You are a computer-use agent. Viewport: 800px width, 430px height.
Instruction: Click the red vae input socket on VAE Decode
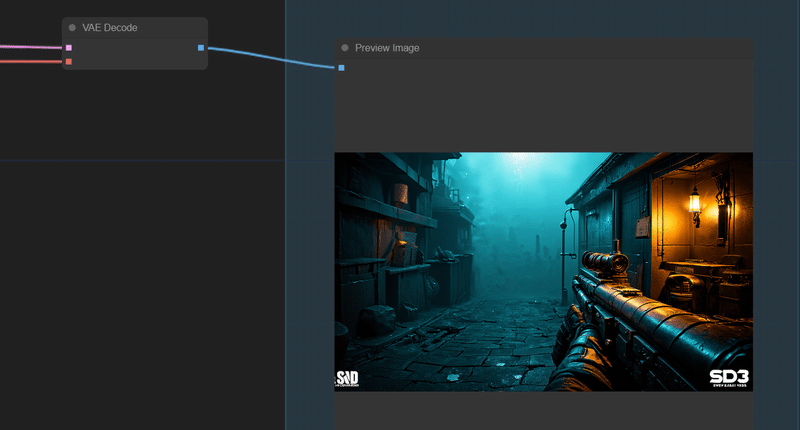69,62
